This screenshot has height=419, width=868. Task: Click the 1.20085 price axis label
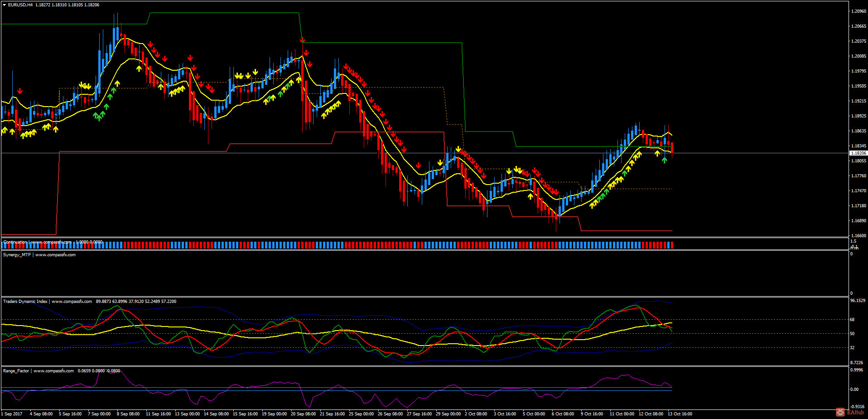point(859,56)
